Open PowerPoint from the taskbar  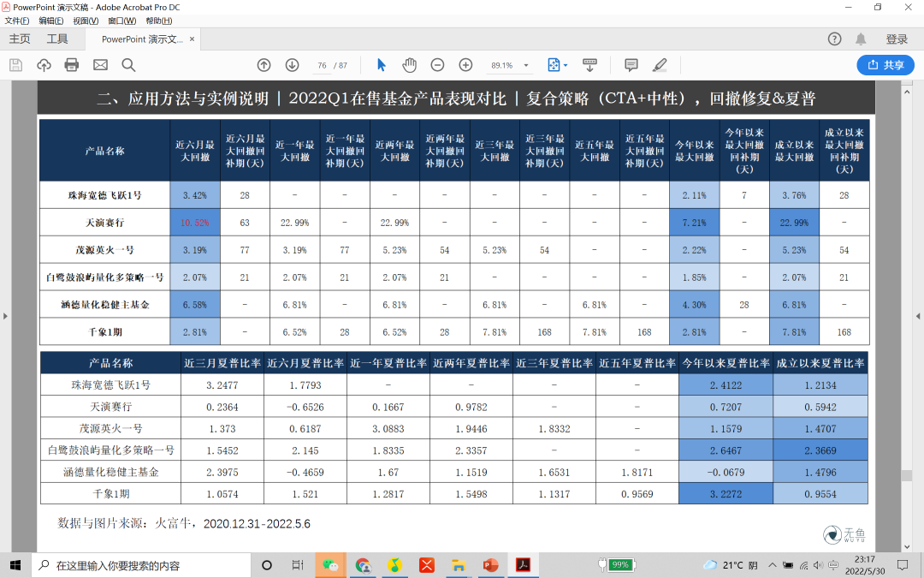pyautogui.click(x=490, y=565)
